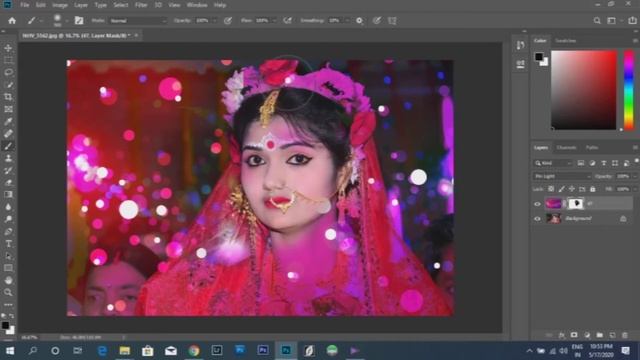Select the Move tool
This screenshot has height=360, width=640.
point(8,48)
